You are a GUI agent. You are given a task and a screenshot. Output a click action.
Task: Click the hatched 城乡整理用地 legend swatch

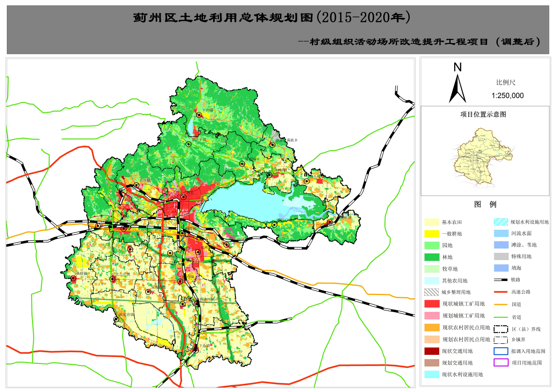(x=432, y=292)
